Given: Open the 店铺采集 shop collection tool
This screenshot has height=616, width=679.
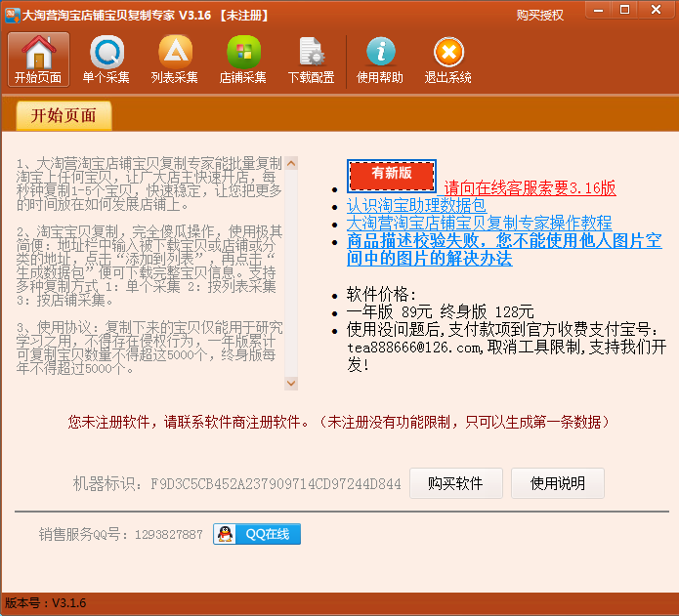Looking at the screenshot, I should (243, 60).
